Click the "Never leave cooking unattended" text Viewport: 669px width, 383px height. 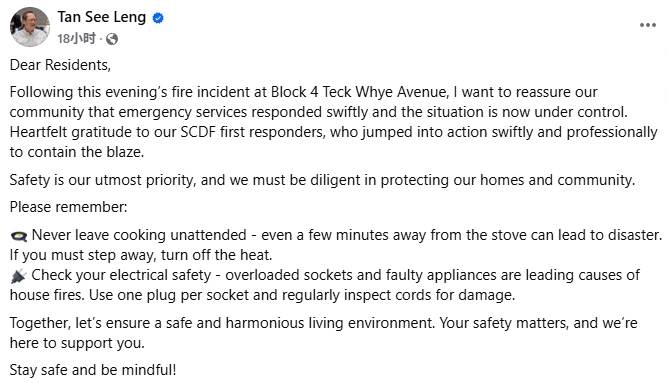click(x=139, y=235)
